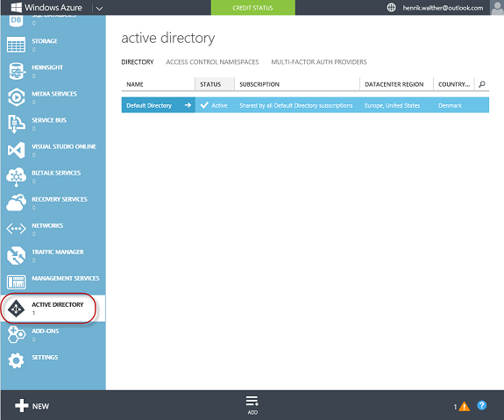Open Media Services icon
The image size is (504, 420).
point(16,97)
